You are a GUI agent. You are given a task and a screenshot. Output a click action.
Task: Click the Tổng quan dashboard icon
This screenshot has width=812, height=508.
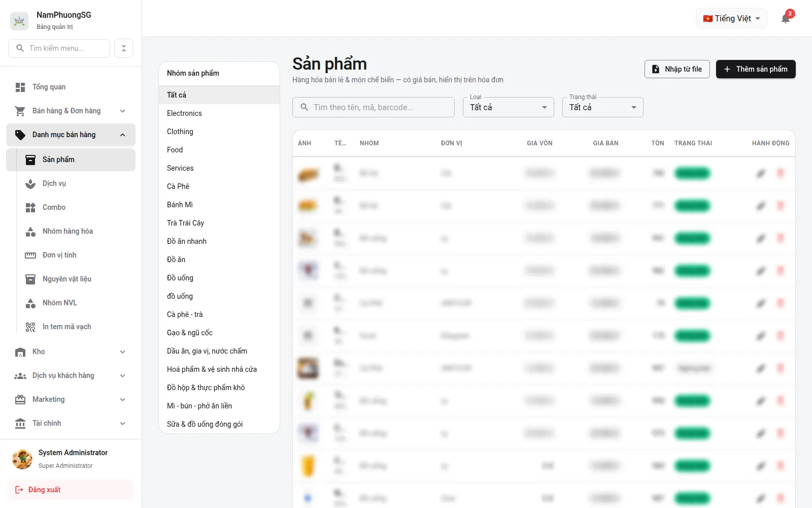[x=20, y=87]
